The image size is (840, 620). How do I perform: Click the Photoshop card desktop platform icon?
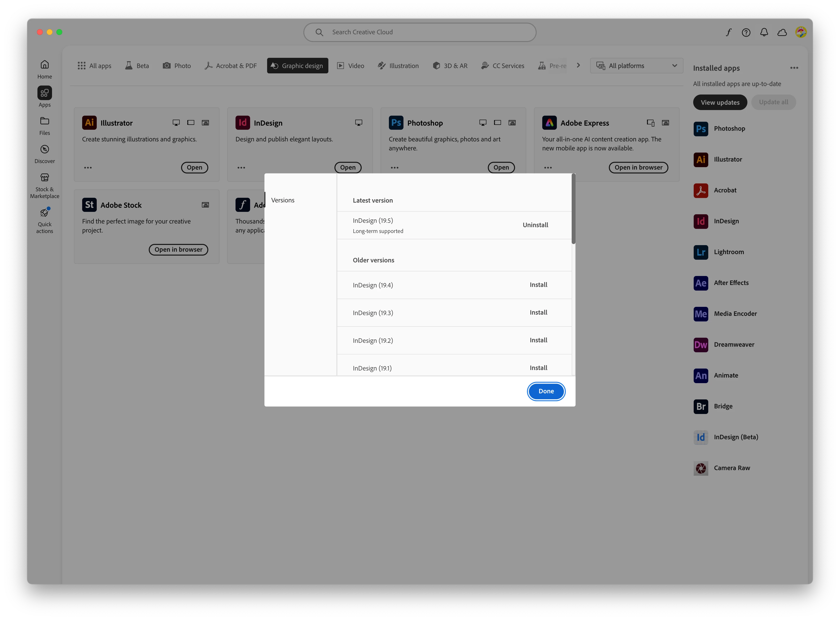click(x=482, y=123)
